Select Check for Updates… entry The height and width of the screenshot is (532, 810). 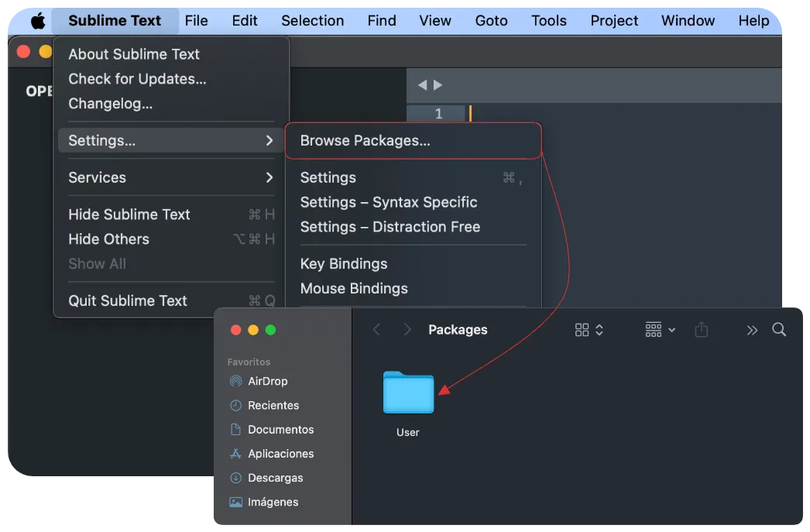click(x=137, y=78)
